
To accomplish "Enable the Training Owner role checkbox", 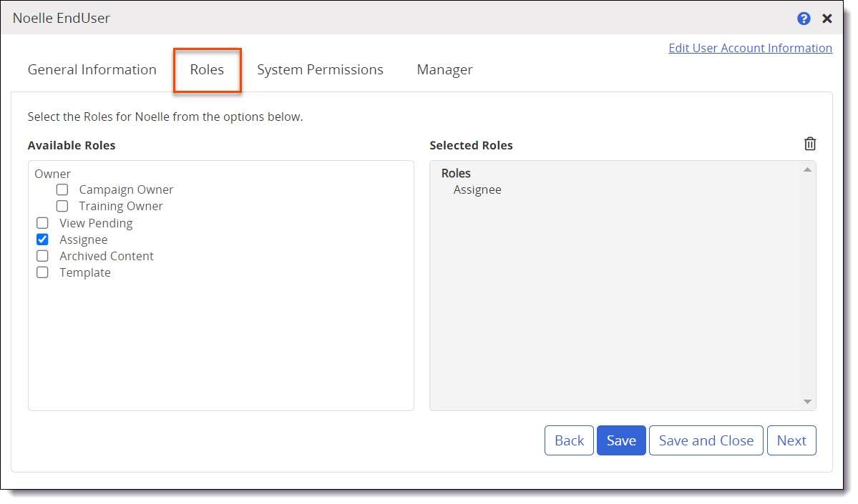I will [62, 206].
